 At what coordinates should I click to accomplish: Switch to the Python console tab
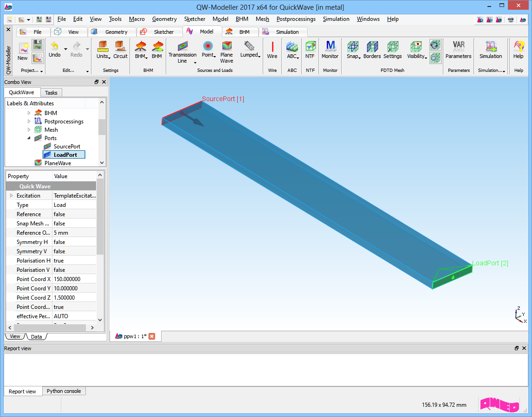pyautogui.click(x=64, y=391)
